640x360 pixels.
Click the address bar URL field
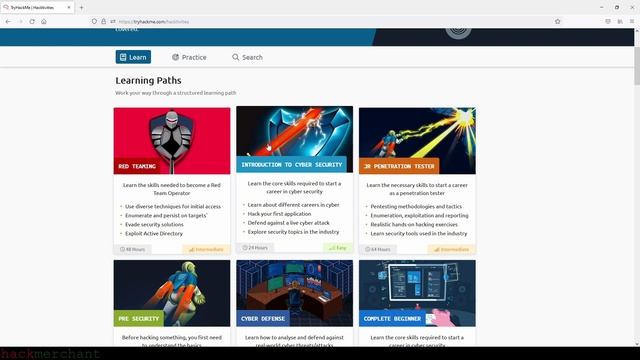pos(327,21)
